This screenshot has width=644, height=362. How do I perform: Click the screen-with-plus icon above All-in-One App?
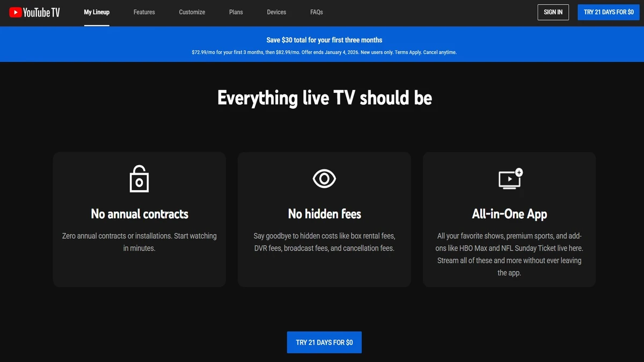509,178
